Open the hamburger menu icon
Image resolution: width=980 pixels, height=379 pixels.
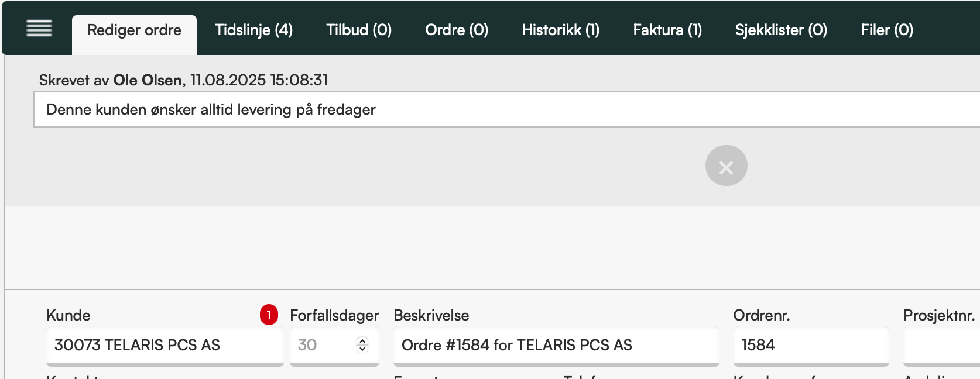[39, 28]
